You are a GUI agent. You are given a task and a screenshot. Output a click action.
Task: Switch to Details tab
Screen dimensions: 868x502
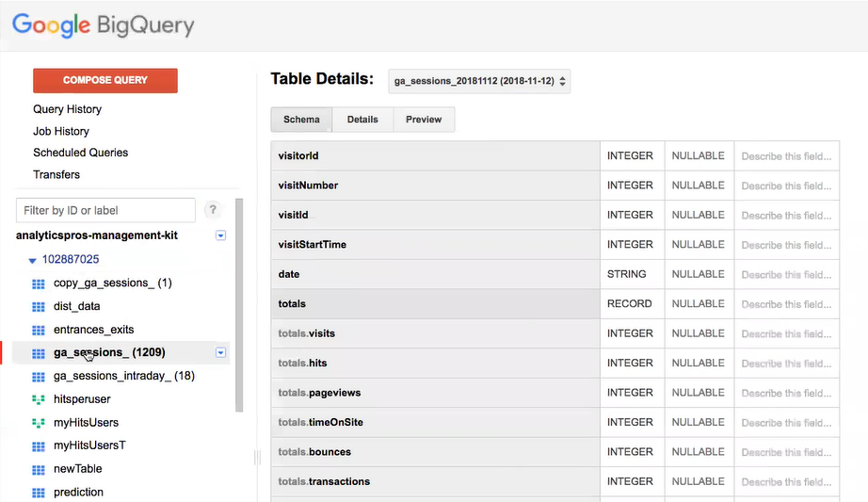tap(362, 119)
